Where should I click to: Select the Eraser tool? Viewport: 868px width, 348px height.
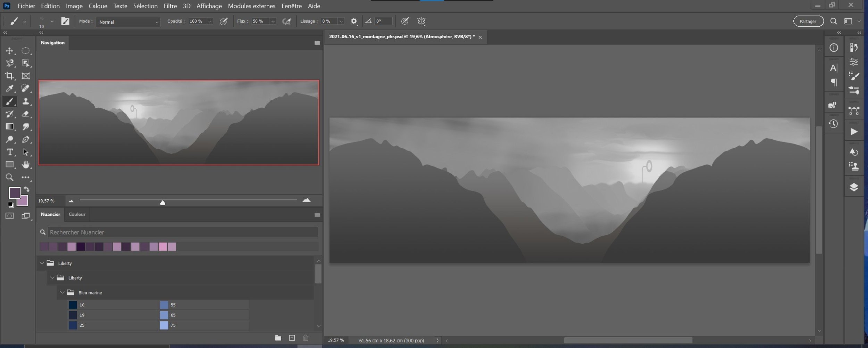26,114
